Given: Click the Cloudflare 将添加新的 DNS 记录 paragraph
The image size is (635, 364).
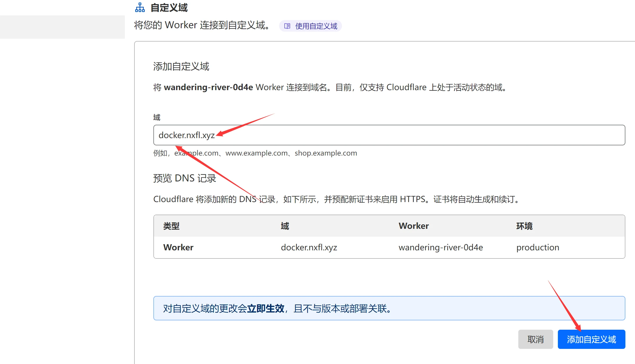Looking at the screenshot, I should pos(337,199).
